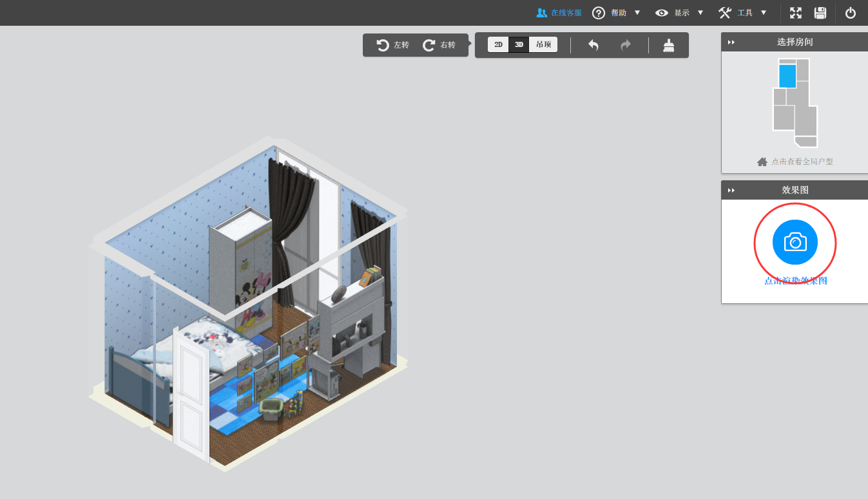Click the redo arrow icon
This screenshot has width=868, height=499.
[625, 45]
